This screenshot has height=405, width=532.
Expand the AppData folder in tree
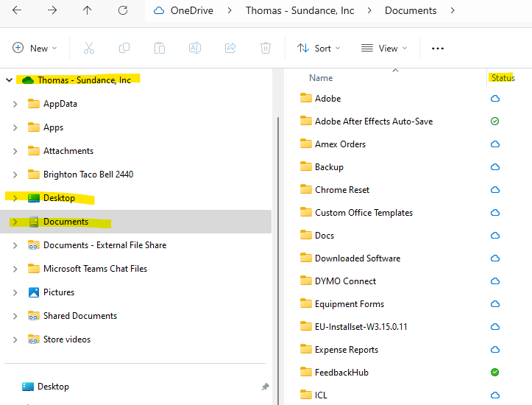click(15, 104)
